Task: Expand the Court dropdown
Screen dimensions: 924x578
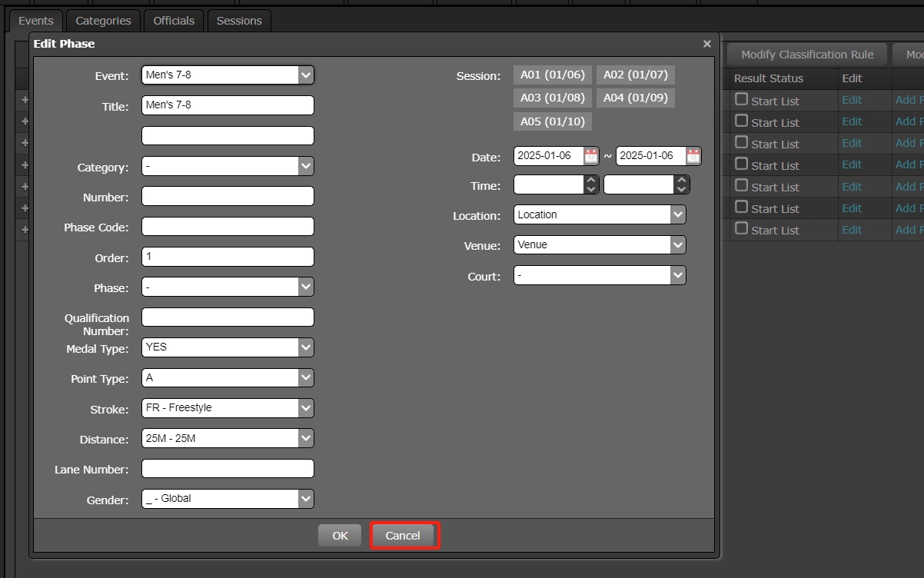Action: pyautogui.click(x=676, y=274)
